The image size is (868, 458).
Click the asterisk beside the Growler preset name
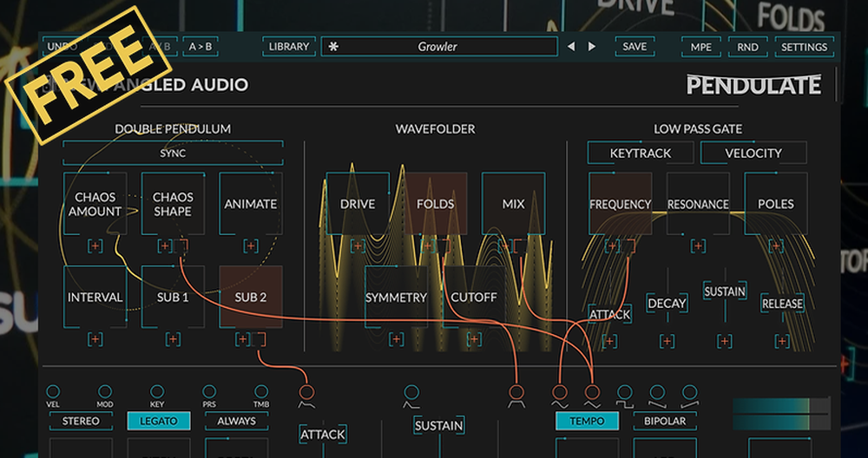pos(333,47)
